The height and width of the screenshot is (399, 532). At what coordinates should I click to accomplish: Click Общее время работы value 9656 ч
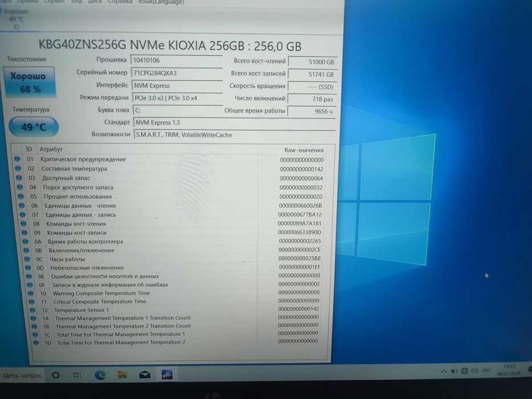coord(312,111)
